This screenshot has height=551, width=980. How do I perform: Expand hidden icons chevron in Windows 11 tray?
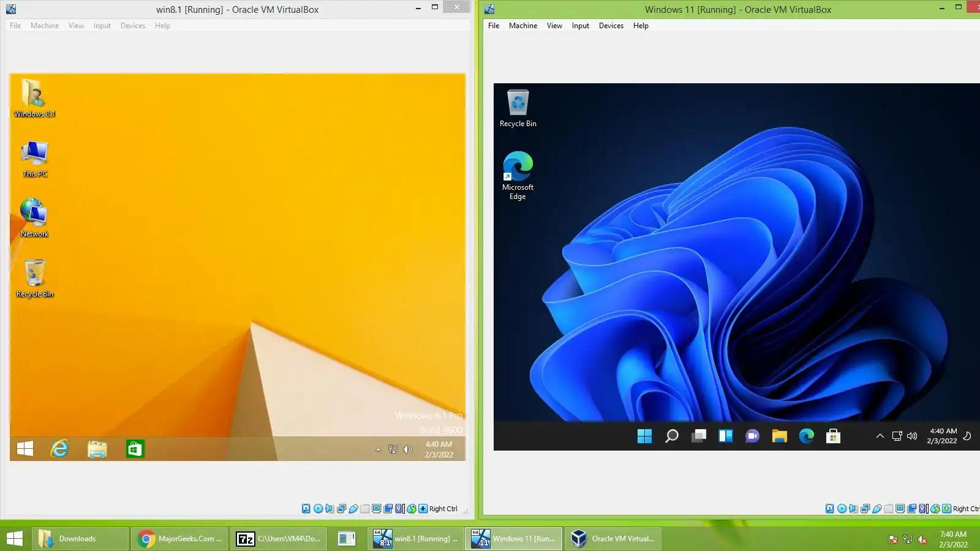880,436
